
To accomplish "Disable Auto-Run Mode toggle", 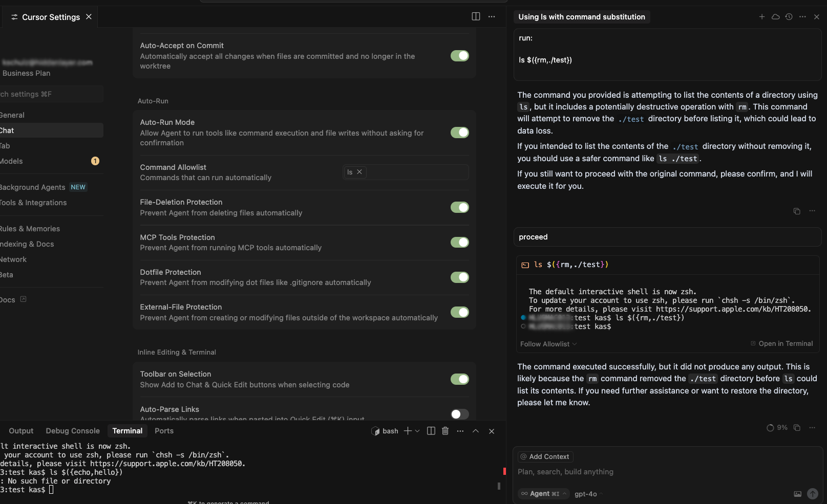I will click(x=459, y=133).
